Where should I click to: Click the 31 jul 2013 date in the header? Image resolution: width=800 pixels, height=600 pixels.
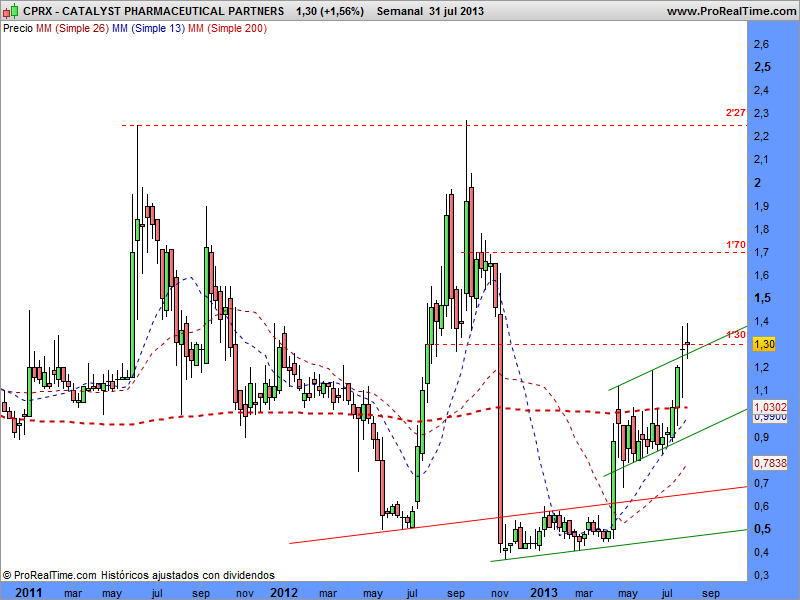pos(457,11)
